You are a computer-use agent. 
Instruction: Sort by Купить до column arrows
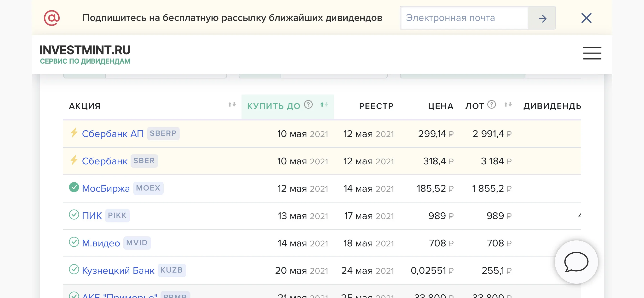coord(324,104)
